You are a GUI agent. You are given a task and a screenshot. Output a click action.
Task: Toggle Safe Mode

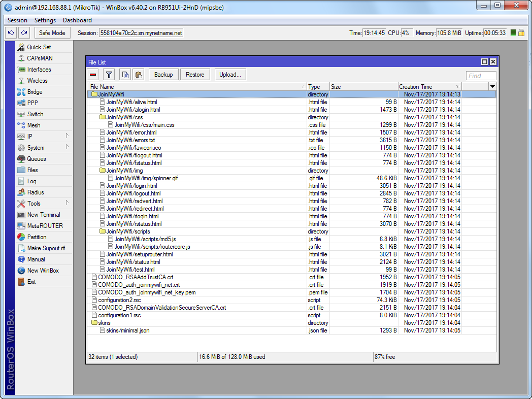tap(52, 33)
